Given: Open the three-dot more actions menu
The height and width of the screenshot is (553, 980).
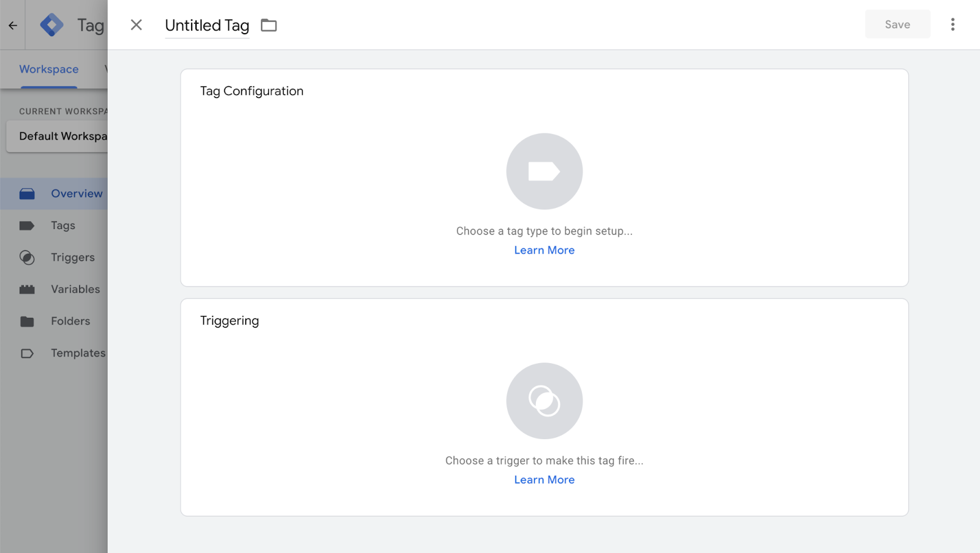Looking at the screenshot, I should [952, 24].
